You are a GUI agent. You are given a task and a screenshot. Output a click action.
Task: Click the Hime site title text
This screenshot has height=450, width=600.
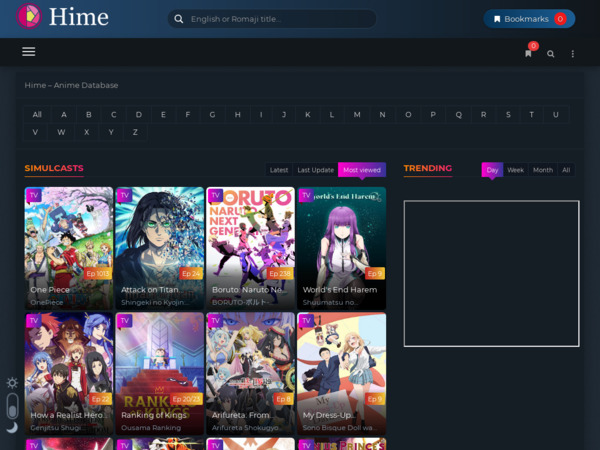pyautogui.click(x=79, y=17)
